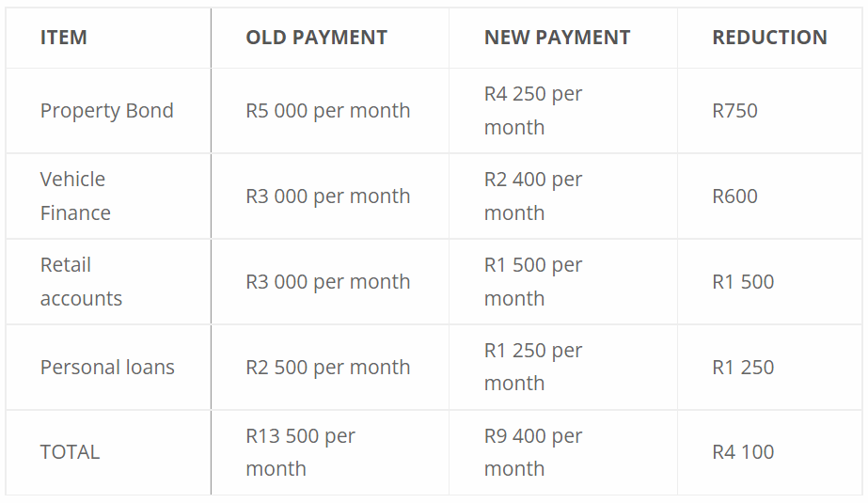Select the Vehicle Finance cell

[75, 196]
